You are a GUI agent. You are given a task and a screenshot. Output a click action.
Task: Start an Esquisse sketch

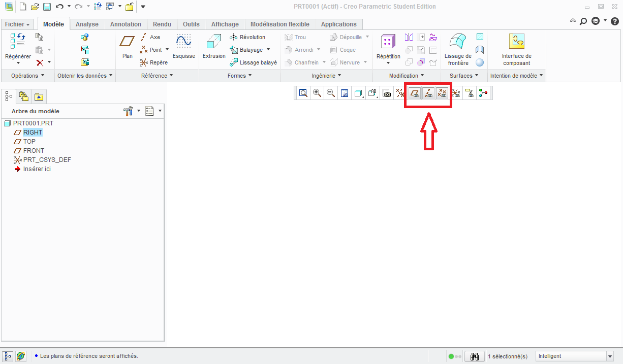183,47
